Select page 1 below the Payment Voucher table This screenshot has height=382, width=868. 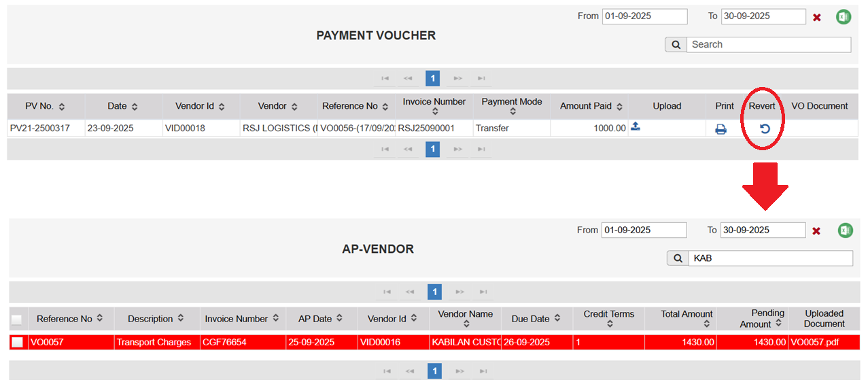click(x=433, y=150)
